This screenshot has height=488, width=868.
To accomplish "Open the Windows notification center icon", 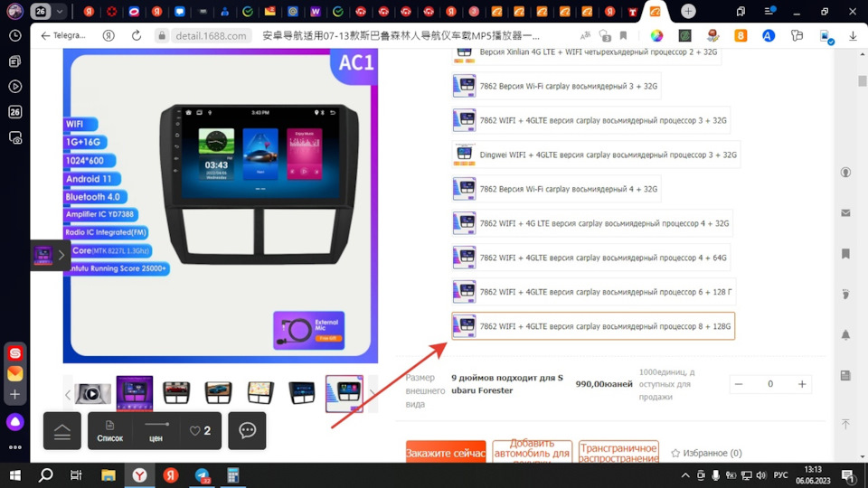I will pyautogui.click(x=847, y=475).
